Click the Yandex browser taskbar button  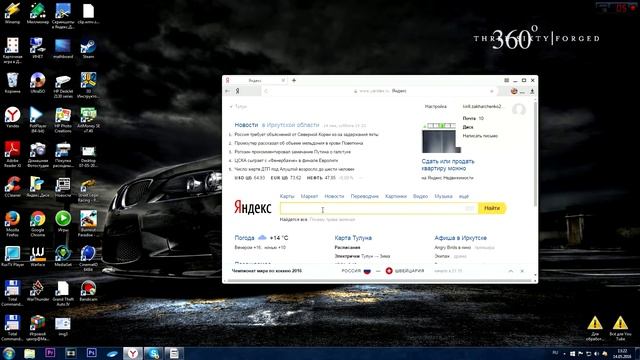click(x=133, y=353)
